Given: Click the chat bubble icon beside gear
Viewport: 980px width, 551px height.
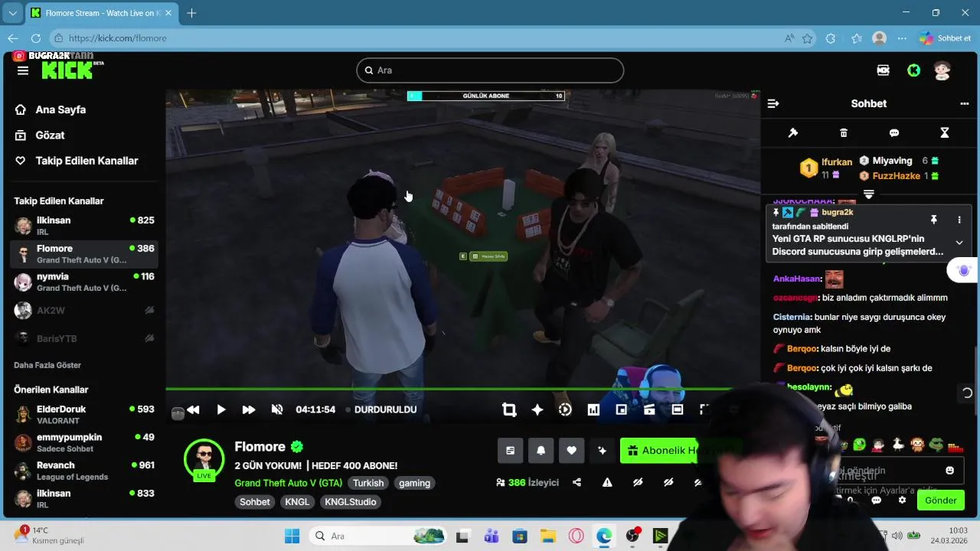Looking at the screenshot, I should [x=877, y=500].
